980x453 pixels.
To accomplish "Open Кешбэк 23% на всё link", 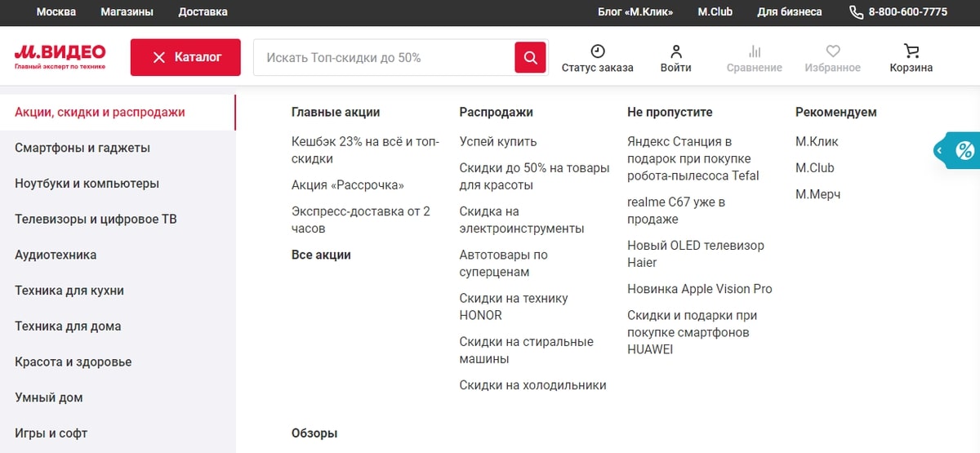I will (x=365, y=150).
